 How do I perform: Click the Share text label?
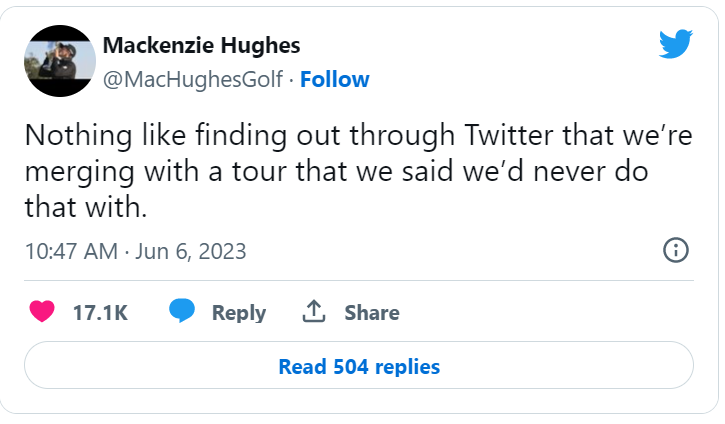[372, 313]
